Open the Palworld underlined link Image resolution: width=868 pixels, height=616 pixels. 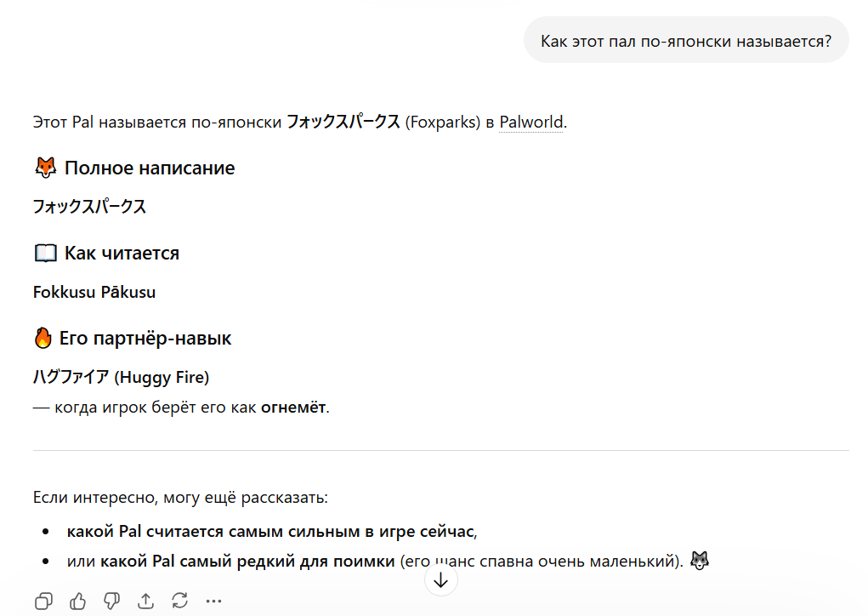coord(530,122)
